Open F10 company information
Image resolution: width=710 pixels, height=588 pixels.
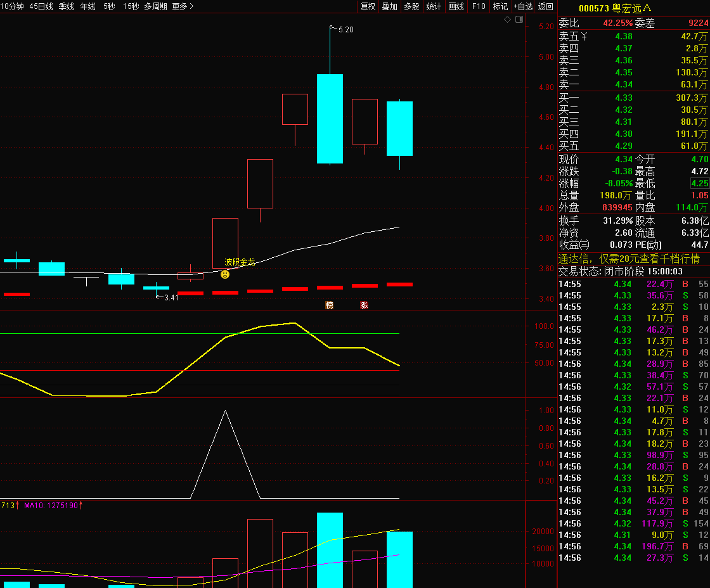click(x=478, y=6)
